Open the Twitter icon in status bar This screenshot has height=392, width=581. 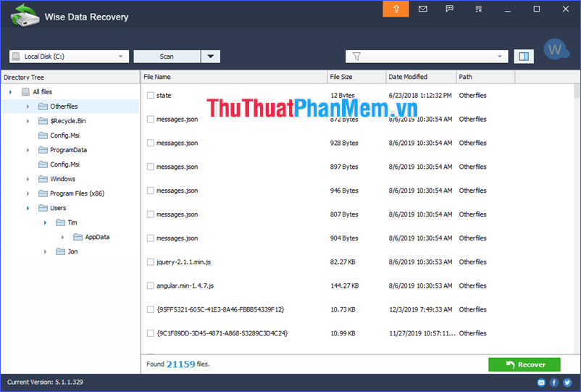click(567, 383)
